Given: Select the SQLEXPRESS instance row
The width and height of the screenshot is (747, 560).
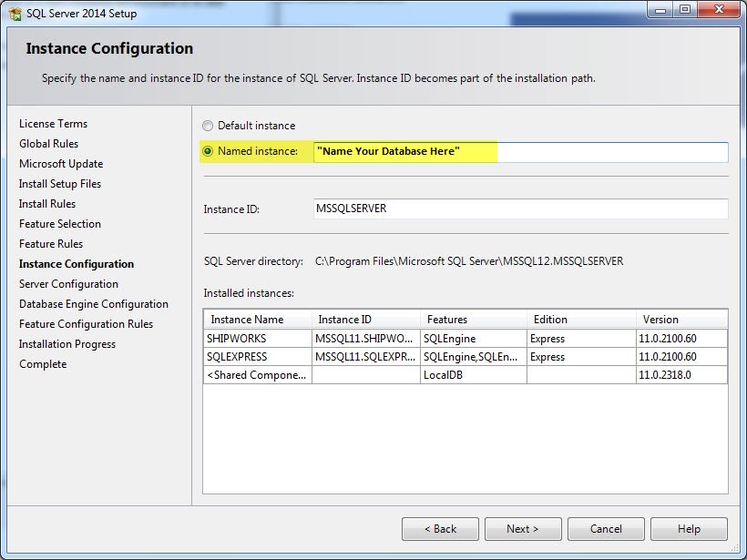Looking at the screenshot, I should (466, 357).
